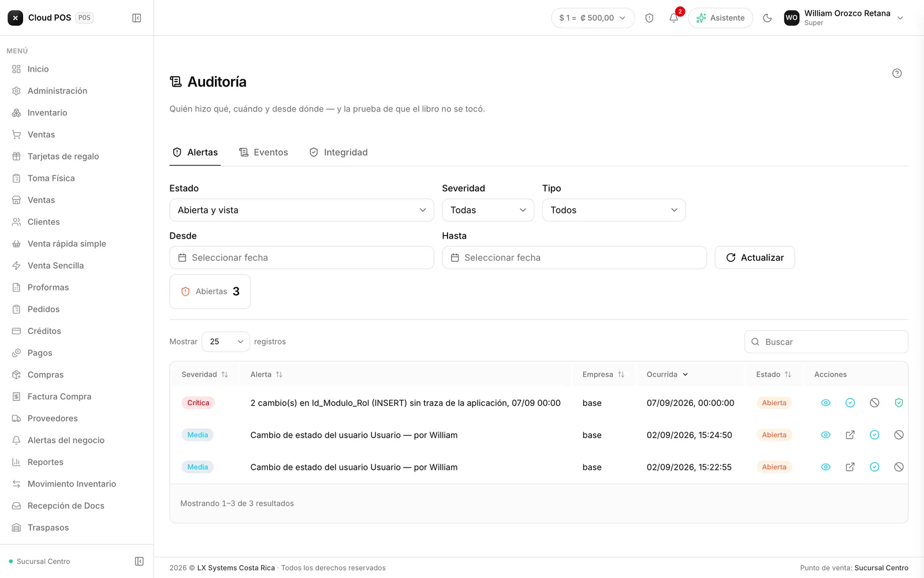Switch to the Integridad tab
This screenshot has width=924, height=578.
(x=338, y=153)
